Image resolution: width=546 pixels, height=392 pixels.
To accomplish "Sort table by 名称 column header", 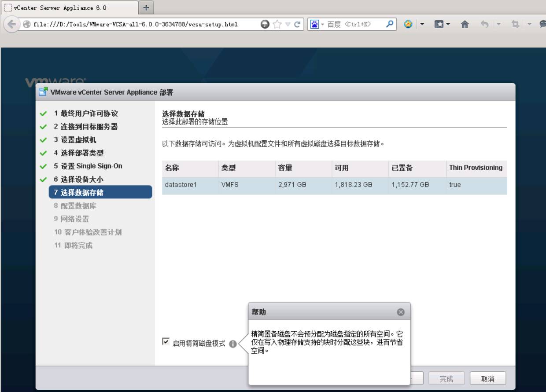I will (190, 168).
